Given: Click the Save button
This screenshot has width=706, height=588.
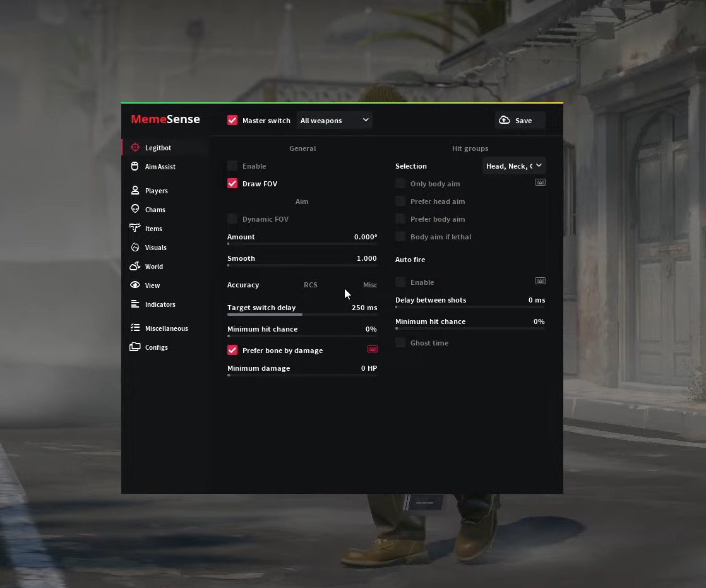Looking at the screenshot, I should pyautogui.click(x=520, y=121).
